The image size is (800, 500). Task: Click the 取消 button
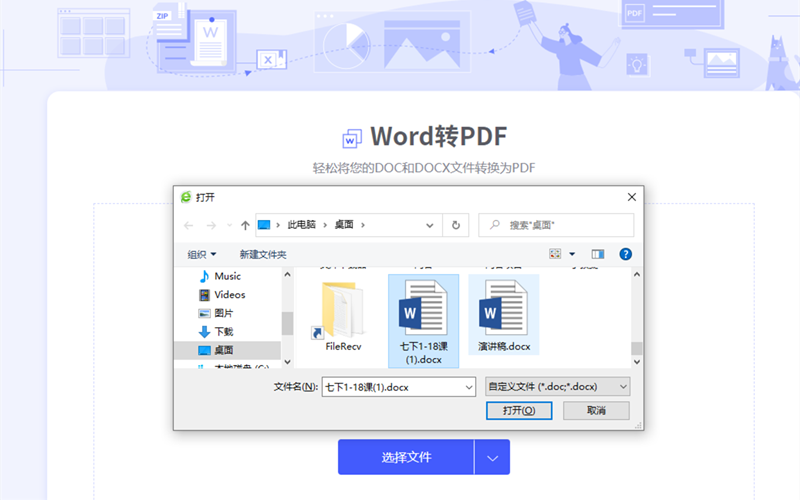pyautogui.click(x=596, y=410)
